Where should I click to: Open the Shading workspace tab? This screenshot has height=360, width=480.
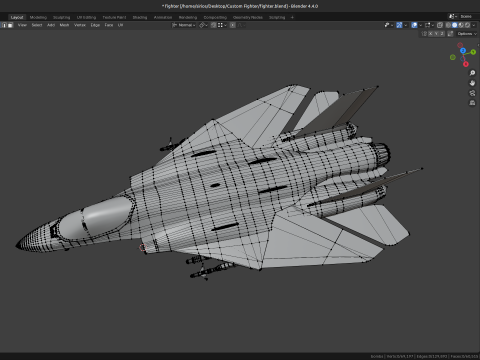(140, 17)
